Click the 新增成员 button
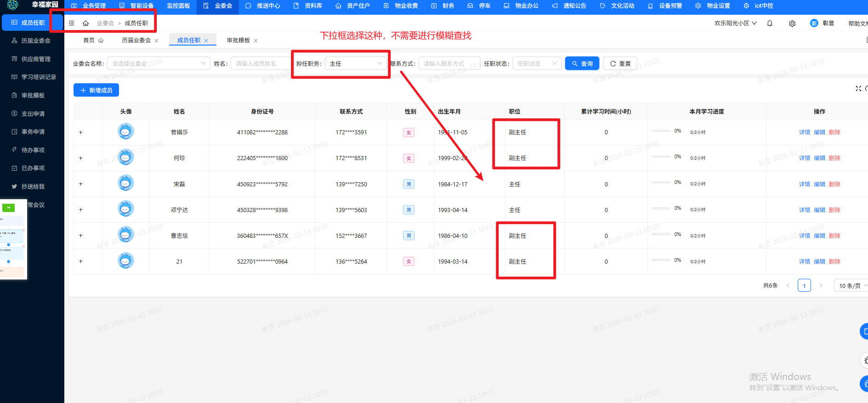This screenshot has width=868, height=403. pos(96,90)
